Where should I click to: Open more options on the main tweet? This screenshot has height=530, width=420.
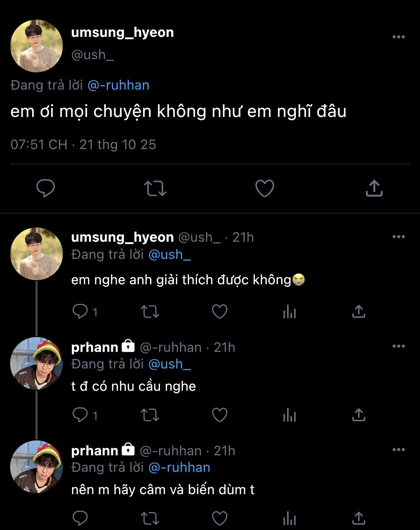[399, 37]
